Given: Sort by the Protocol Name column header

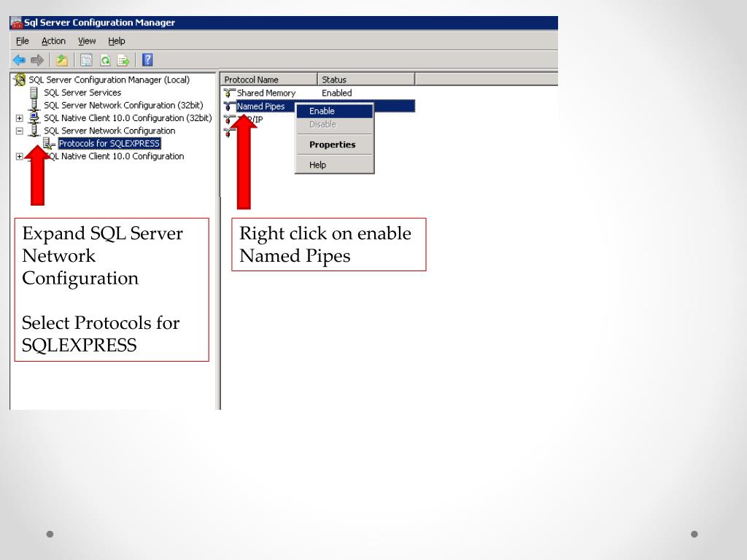Looking at the screenshot, I should (x=268, y=79).
